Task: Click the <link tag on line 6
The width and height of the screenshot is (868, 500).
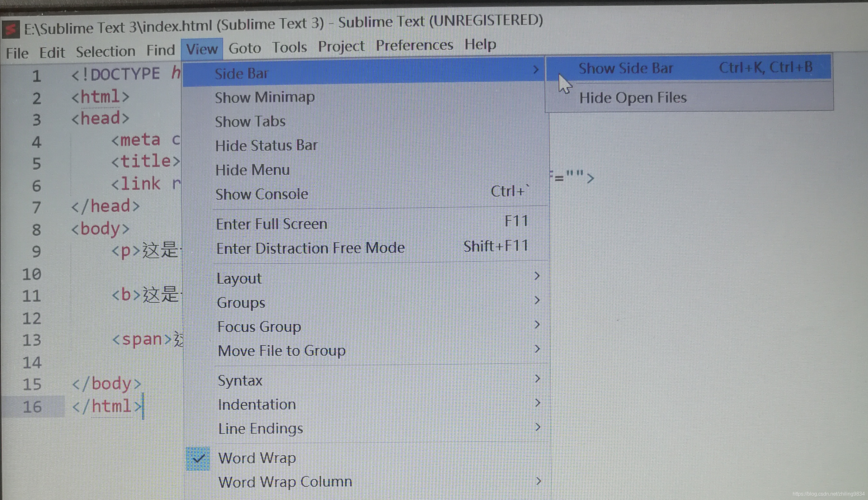Action: coord(136,184)
